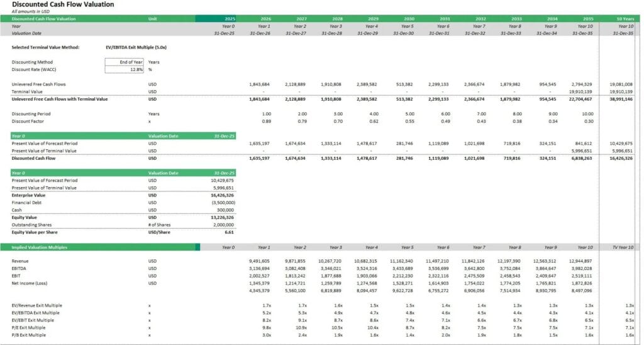Select Year 1 Revenue 9,491,605

tap(259, 261)
